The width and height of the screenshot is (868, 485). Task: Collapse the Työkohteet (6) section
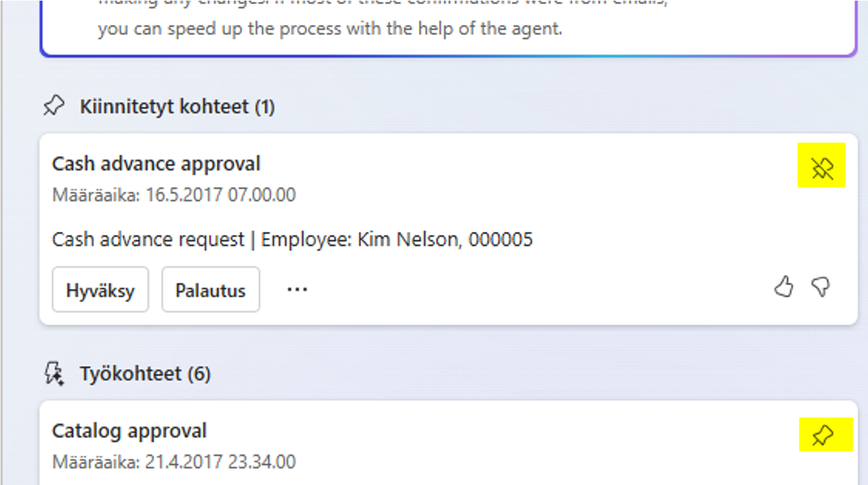point(145,374)
